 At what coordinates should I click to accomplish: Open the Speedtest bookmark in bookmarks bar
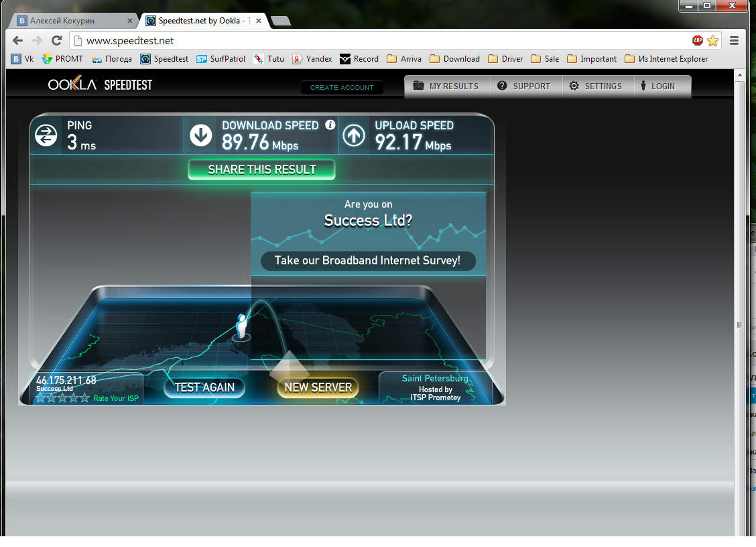pyautogui.click(x=164, y=59)
